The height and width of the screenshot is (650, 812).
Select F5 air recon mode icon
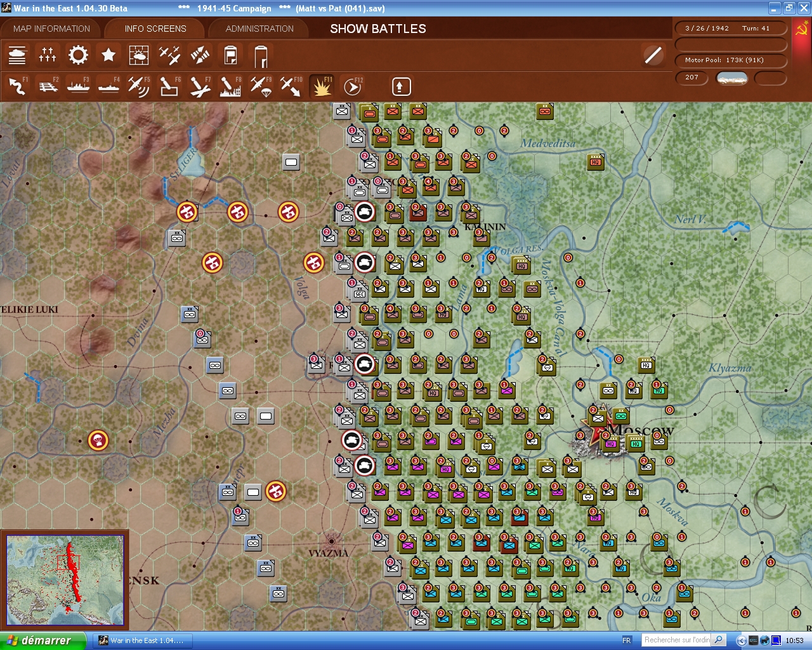(x=139, y=86)
